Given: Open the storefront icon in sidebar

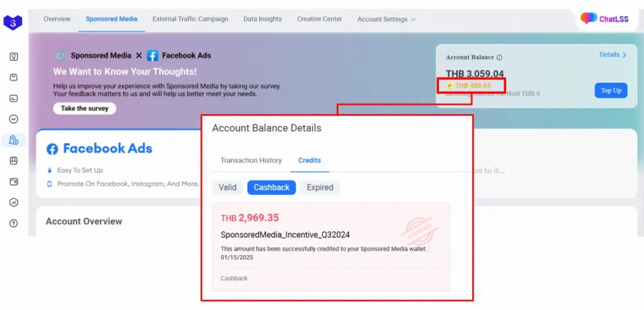Looking at the screenshot, I should pos(14,160).
